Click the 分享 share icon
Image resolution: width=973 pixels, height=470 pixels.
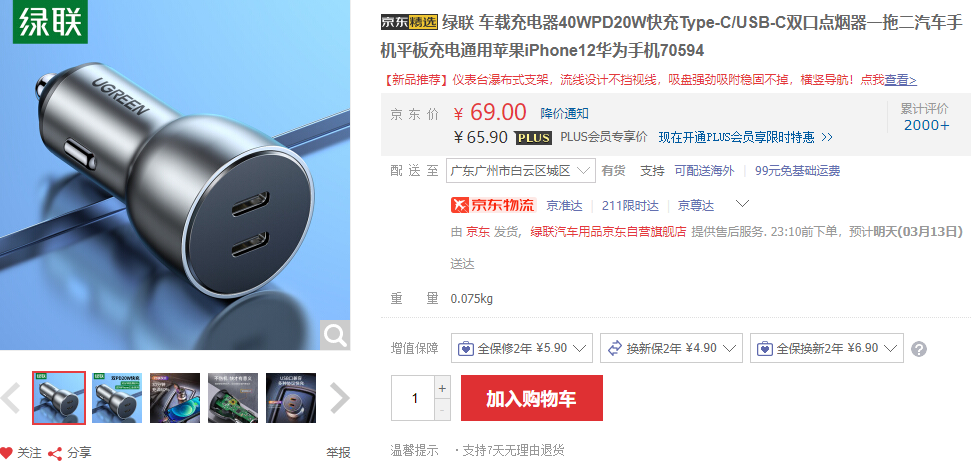click(x=55, y=453)
